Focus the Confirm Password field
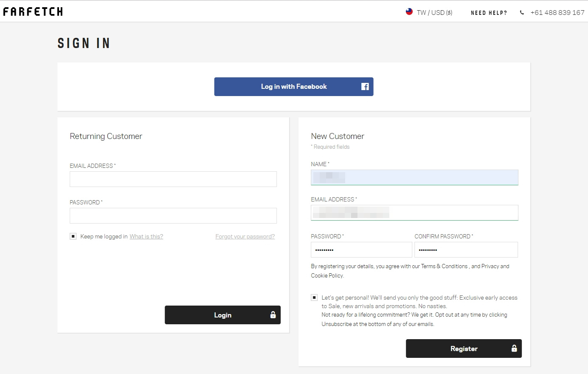 point(466,250)
